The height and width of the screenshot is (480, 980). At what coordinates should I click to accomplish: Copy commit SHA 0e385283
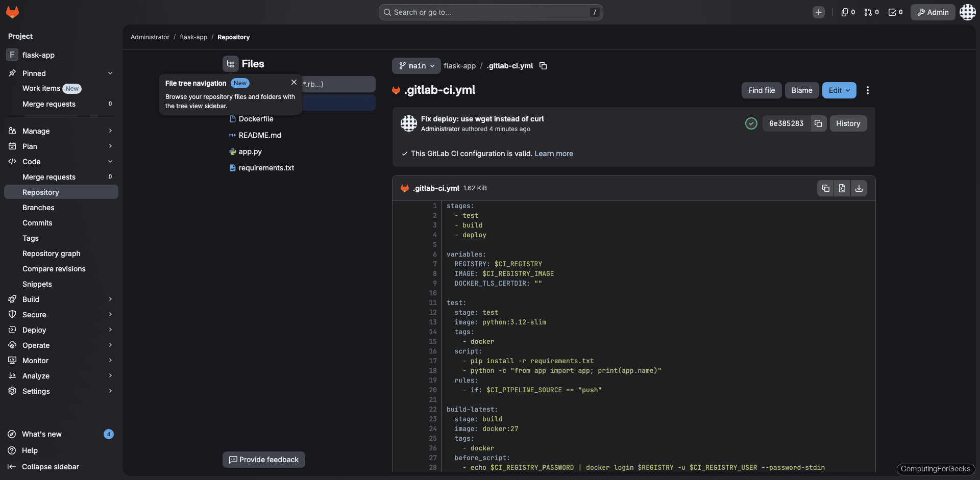coord(818,123)
